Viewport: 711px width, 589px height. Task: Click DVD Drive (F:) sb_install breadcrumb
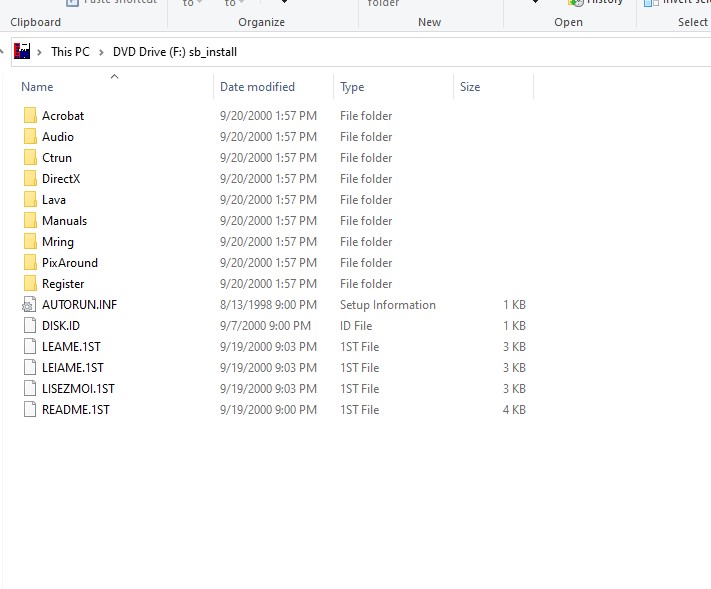175,52
